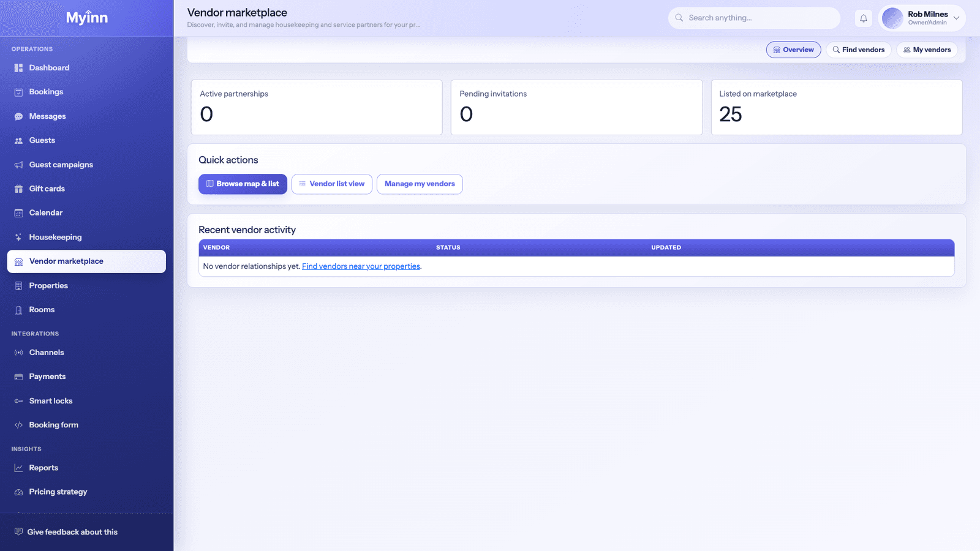This screenshot has width=980, height=551.
Task: Switch to the My vendors tab
Action: tap(927, 50)
